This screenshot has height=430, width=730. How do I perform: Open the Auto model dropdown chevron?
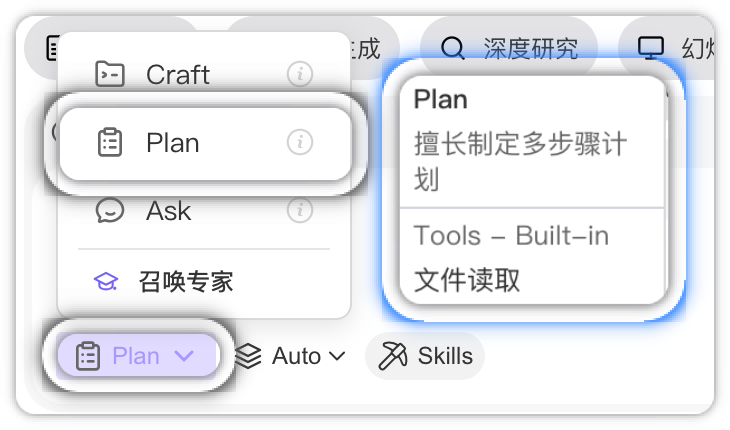click(x=337, y=355)
